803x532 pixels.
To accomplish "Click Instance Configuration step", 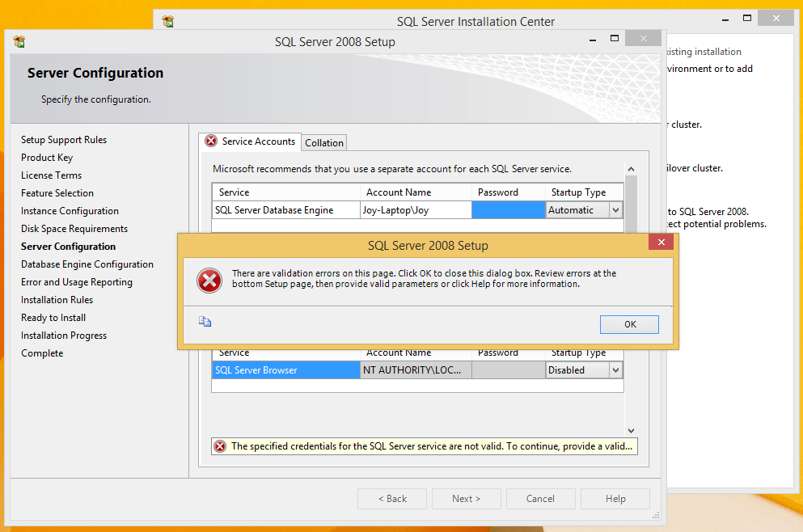I will [70, 211].
